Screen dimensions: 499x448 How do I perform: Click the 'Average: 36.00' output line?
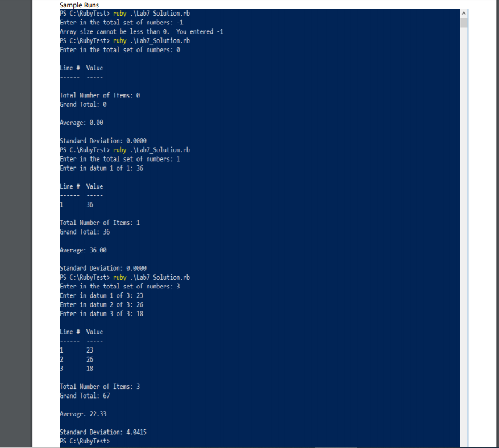click(83, 250)
